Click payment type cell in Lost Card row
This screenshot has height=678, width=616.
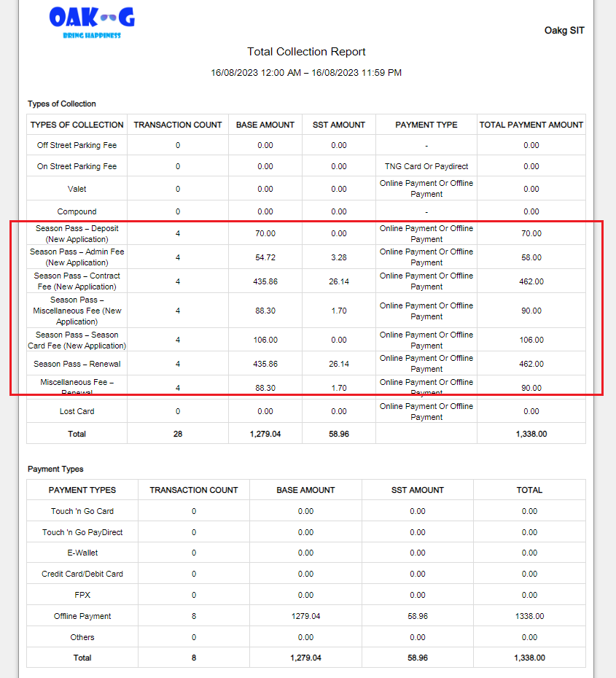pyautogui.click(x=426, y=412)
